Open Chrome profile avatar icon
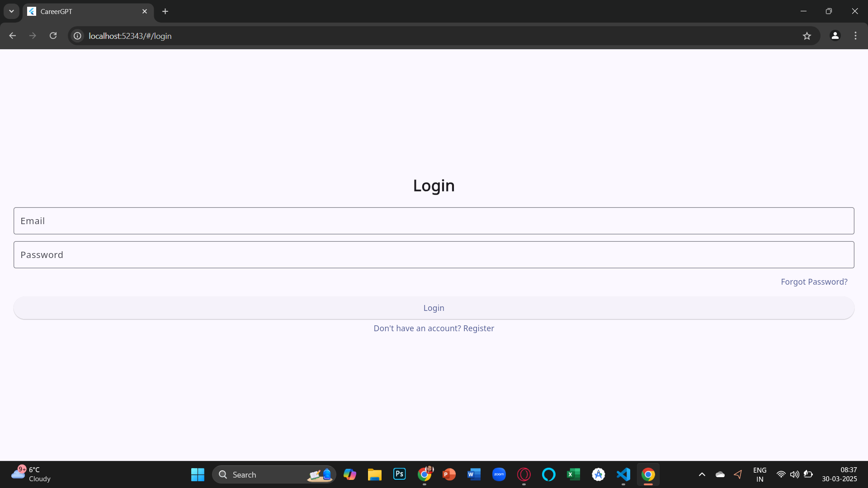This screenshot has width=868, height=488. 835,36
